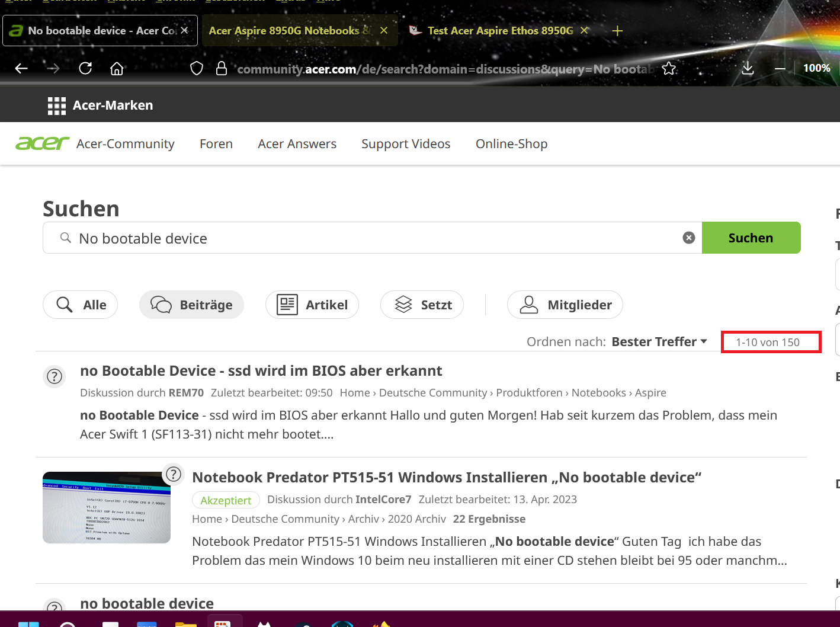Open 'Notebook Predator PT515-51 Windows Installieren' result
The width and height of the screenshot is (840, 627).
447,478
